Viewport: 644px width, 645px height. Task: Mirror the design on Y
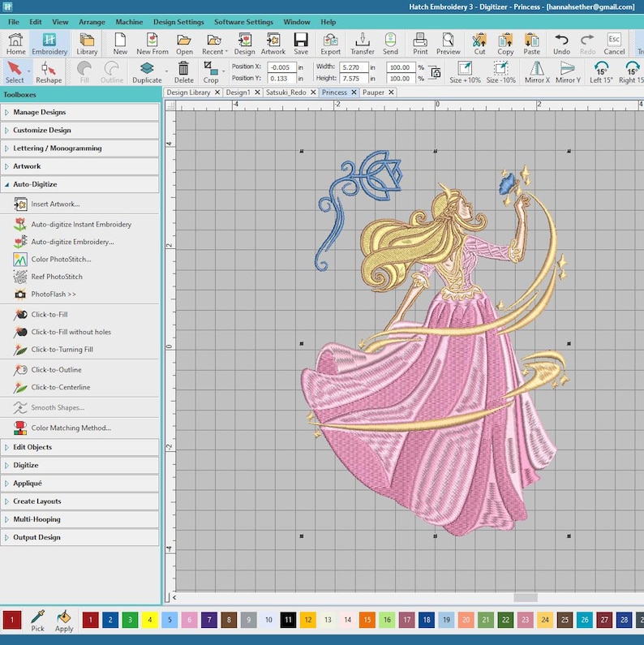[x=568, y=72]
